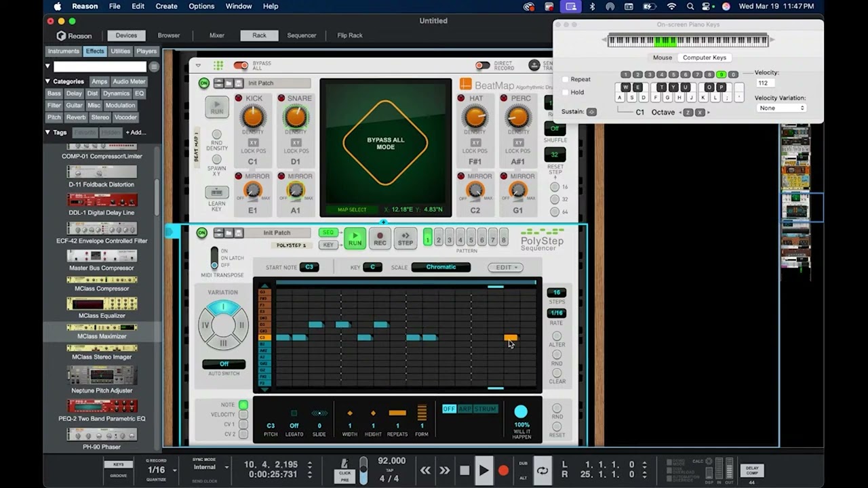Click the Kick XY lock position button
This screenshot has height=488, width=868.
(x=253, y=143)
